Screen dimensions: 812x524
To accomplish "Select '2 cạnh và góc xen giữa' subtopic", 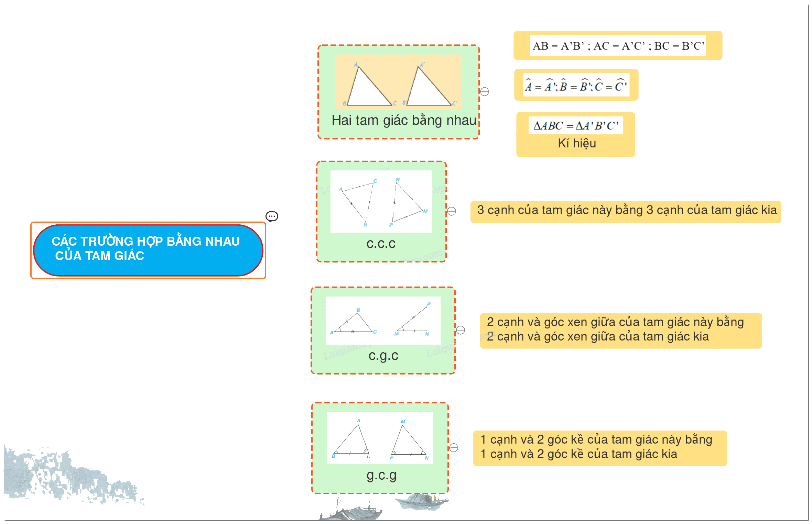I will tap(621, 331).
